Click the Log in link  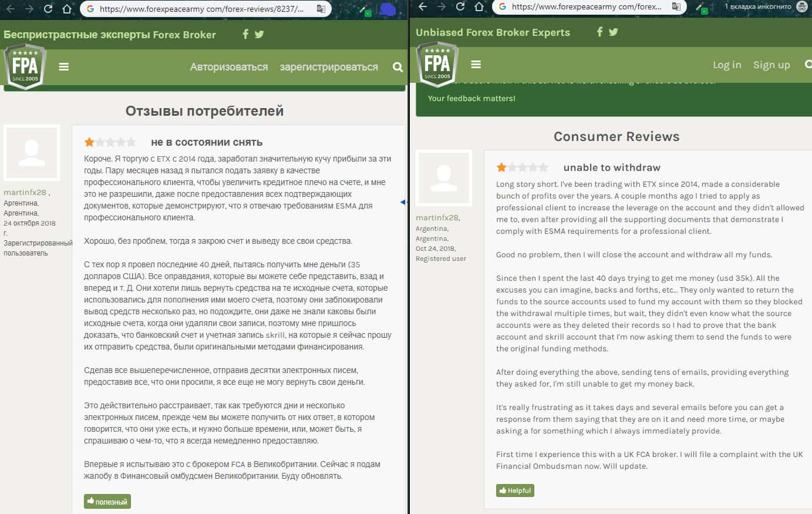pos(727,65)
